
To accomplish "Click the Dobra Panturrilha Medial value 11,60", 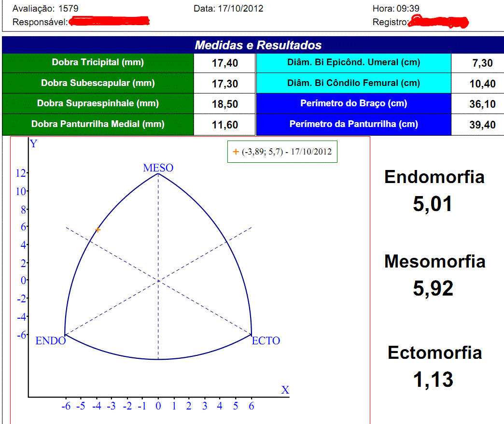I will (224, 125).
